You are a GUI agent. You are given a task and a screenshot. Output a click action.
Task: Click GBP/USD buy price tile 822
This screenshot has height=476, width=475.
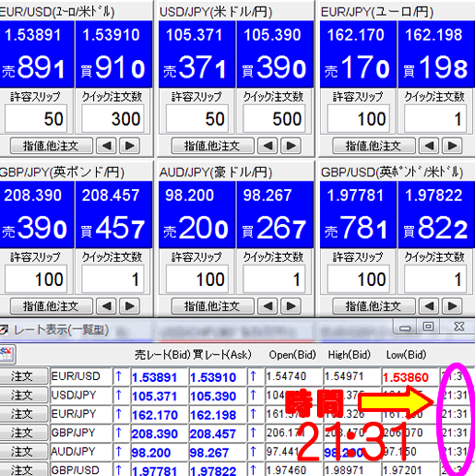click(436, 214)
